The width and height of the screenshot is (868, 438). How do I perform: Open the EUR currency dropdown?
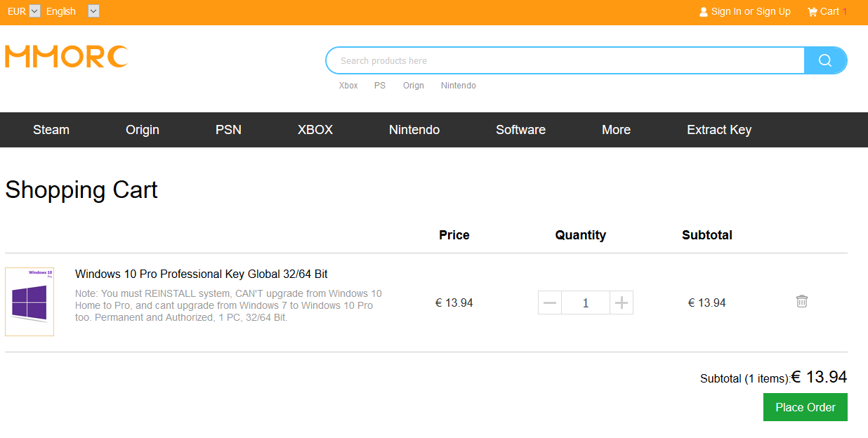point(34,11)
